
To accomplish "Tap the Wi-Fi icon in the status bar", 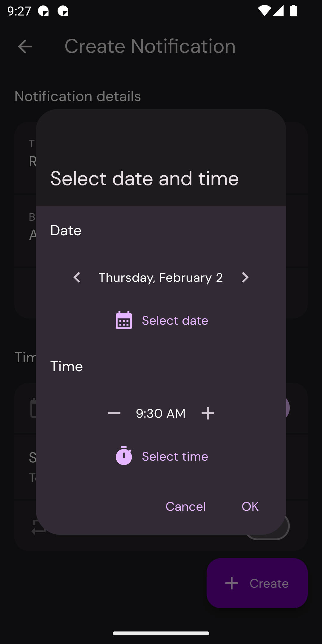I will pyautogui.click(x=264, y=11).
